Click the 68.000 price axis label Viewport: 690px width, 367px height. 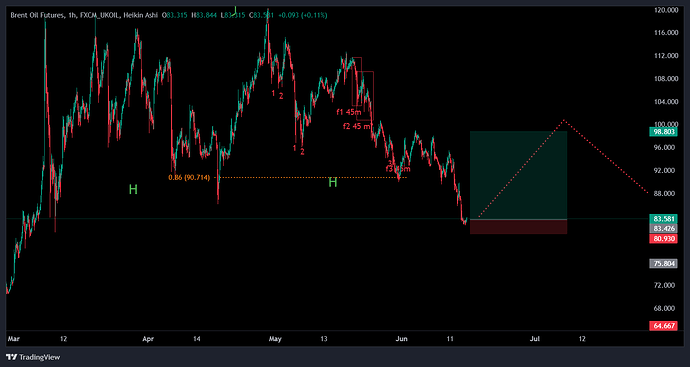[x=664, y=308]
